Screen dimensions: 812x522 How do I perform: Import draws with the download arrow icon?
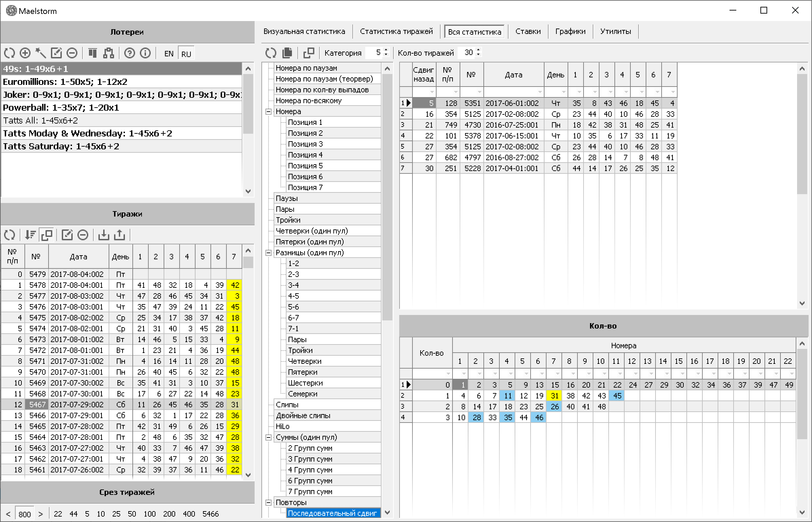point(104,235)
